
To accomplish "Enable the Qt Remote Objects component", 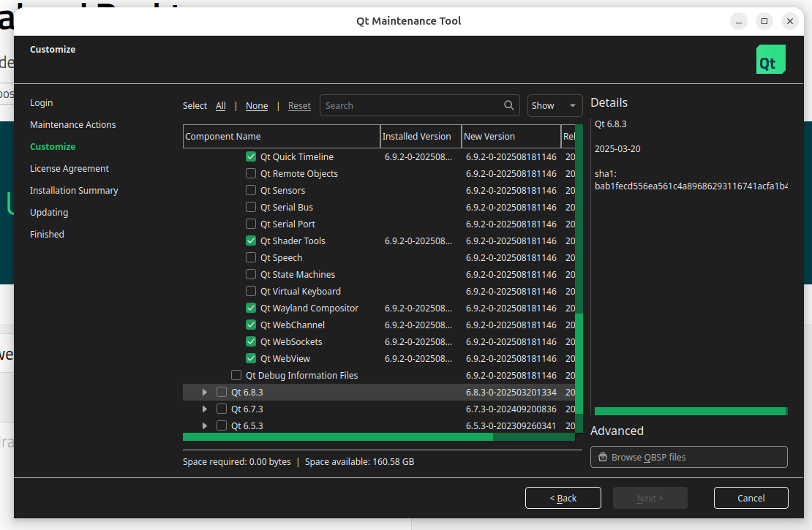I will click(x=251, y=173).
